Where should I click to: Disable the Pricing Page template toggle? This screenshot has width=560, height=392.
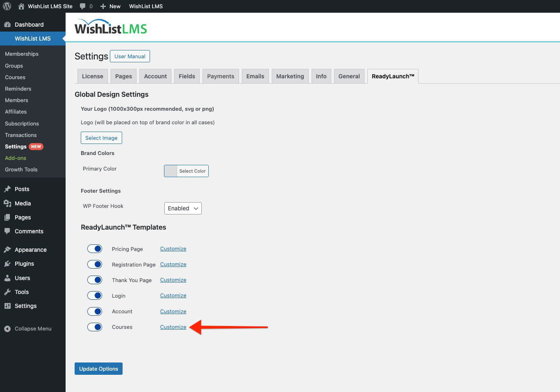click(95, 248)
